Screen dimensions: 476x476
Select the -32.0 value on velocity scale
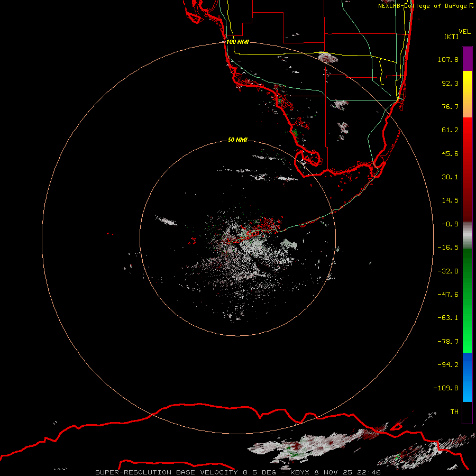tap(448, 271)
